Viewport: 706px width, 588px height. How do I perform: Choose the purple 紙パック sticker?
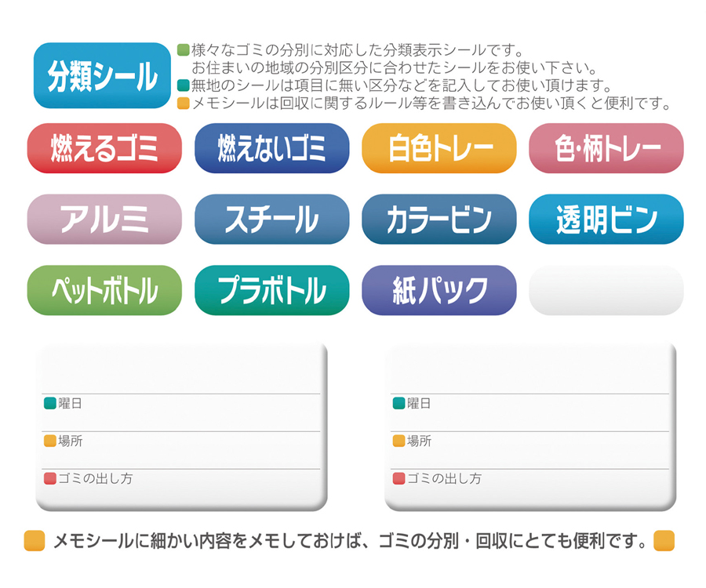click(439, 291)
